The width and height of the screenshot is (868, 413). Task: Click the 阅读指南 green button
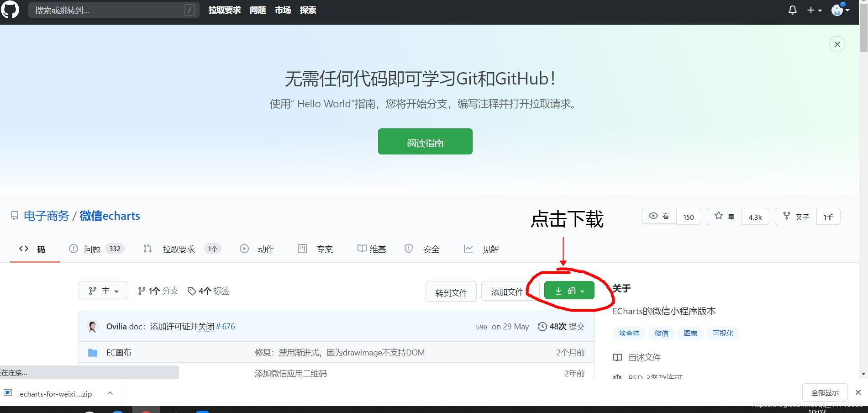pyautogui.click(x=425, y=142)
